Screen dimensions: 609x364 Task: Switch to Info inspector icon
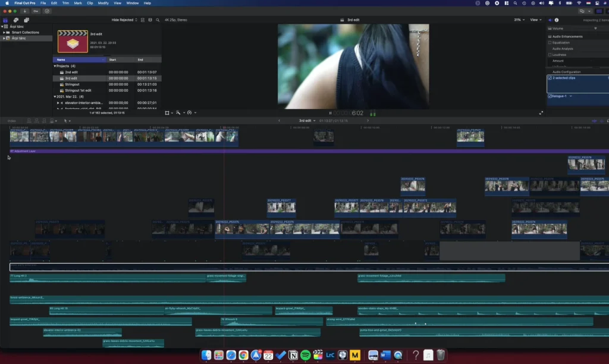coord(557,20)
